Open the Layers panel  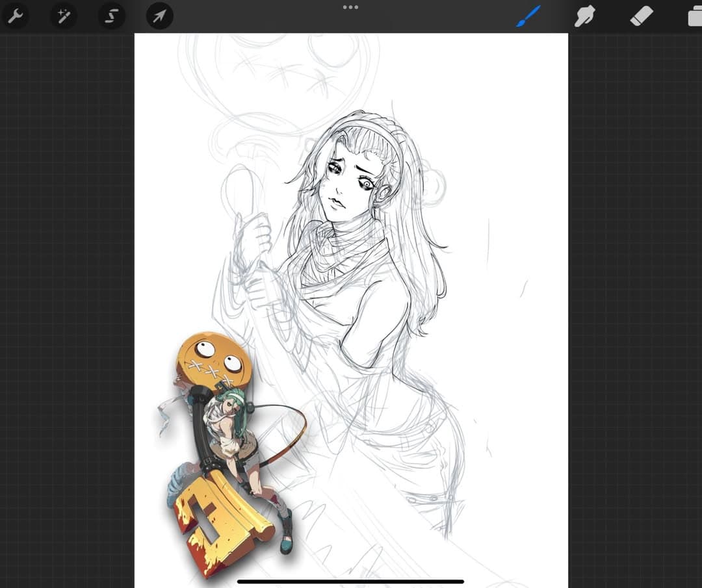click(695, 17)
